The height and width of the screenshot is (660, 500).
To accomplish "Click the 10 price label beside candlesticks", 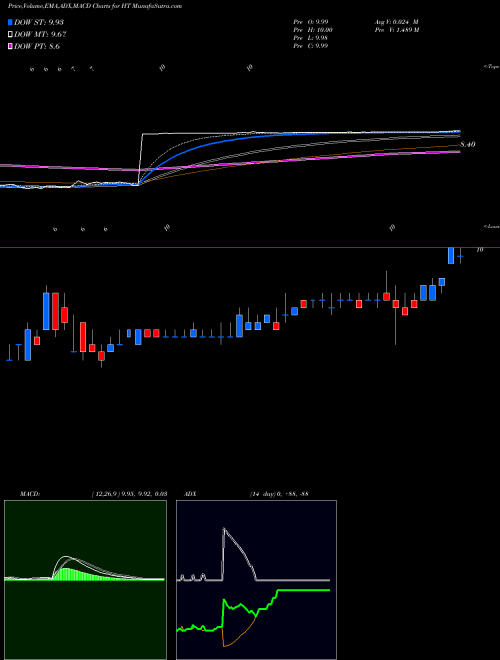I will click(480, 250).
